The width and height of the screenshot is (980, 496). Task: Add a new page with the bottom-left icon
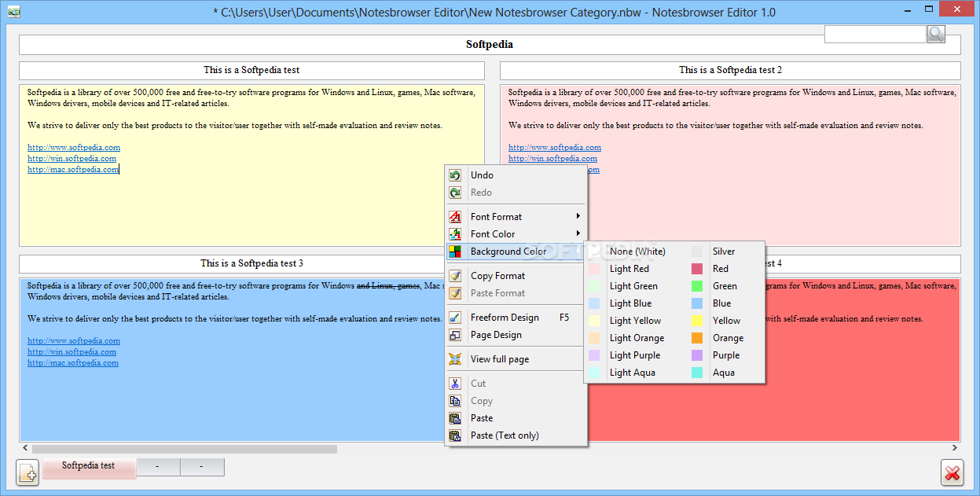click(28, 472)
